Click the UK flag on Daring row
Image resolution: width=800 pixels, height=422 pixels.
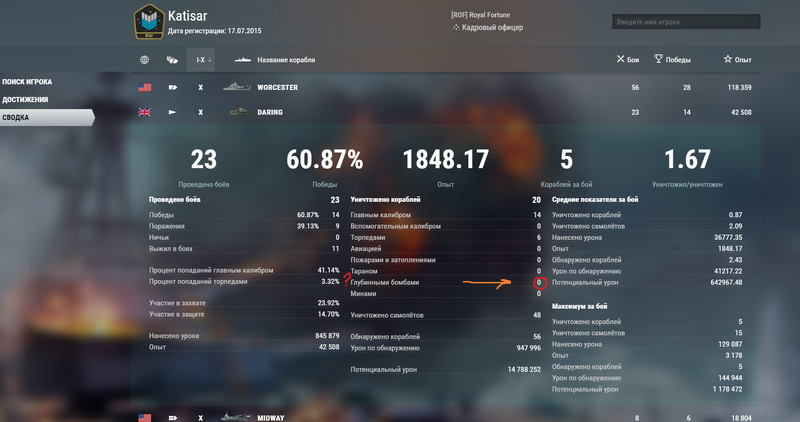pos(144,112)
